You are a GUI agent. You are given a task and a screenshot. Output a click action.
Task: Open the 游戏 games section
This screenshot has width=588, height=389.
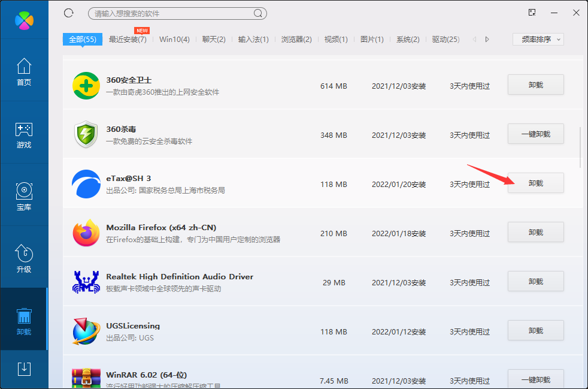click(24, 135)
